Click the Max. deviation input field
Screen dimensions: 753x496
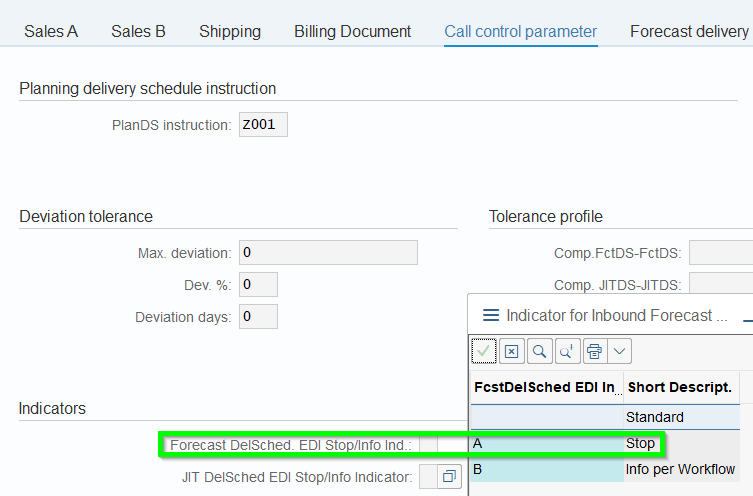pos(328,253)
